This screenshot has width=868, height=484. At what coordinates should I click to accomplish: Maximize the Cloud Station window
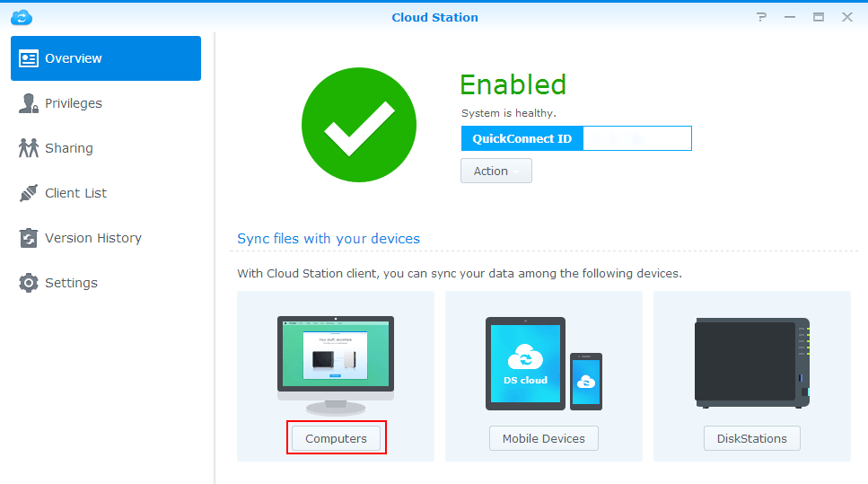(x=818, y=17)
